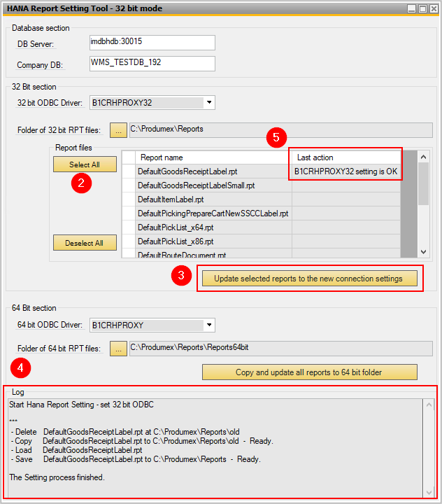Screen dimensions: 442x504
Task: Update selected reports to new connection settings
Action: 308,279
